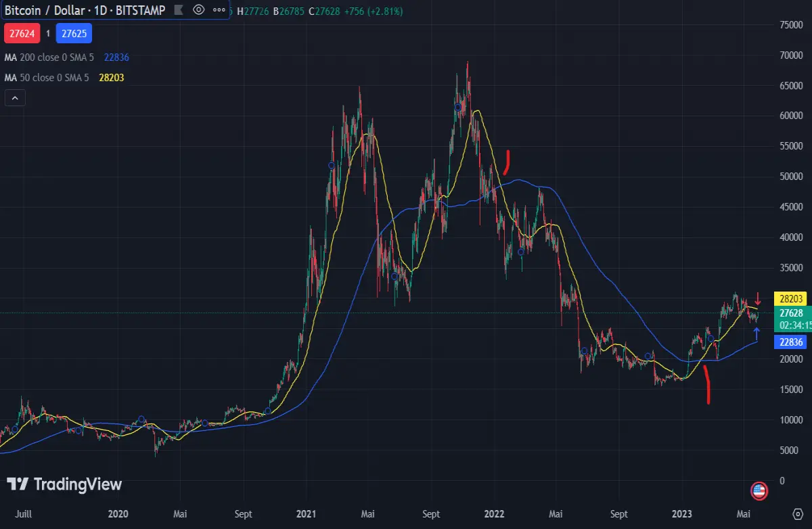Screen dimensions: 812x529
Task: Click the MA 200 value 22836 in legend
Action: (x=117, y=57)
